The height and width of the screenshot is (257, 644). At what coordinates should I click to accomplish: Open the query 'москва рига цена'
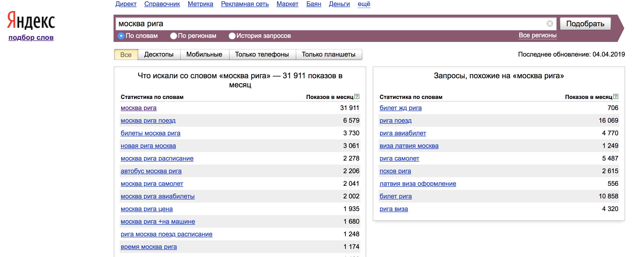click(147, 209)
